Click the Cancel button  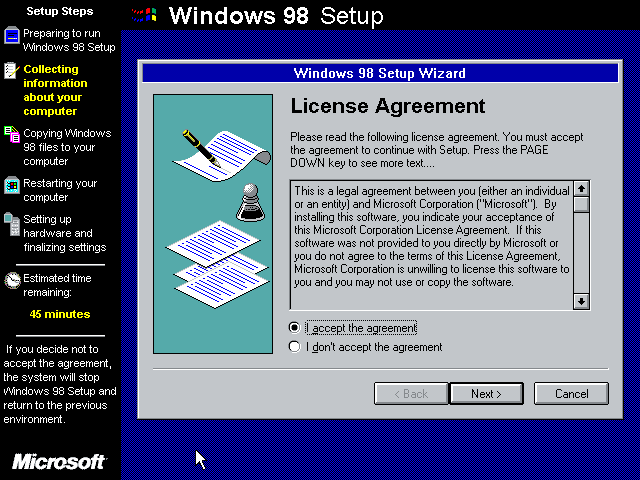coord(571,394)
